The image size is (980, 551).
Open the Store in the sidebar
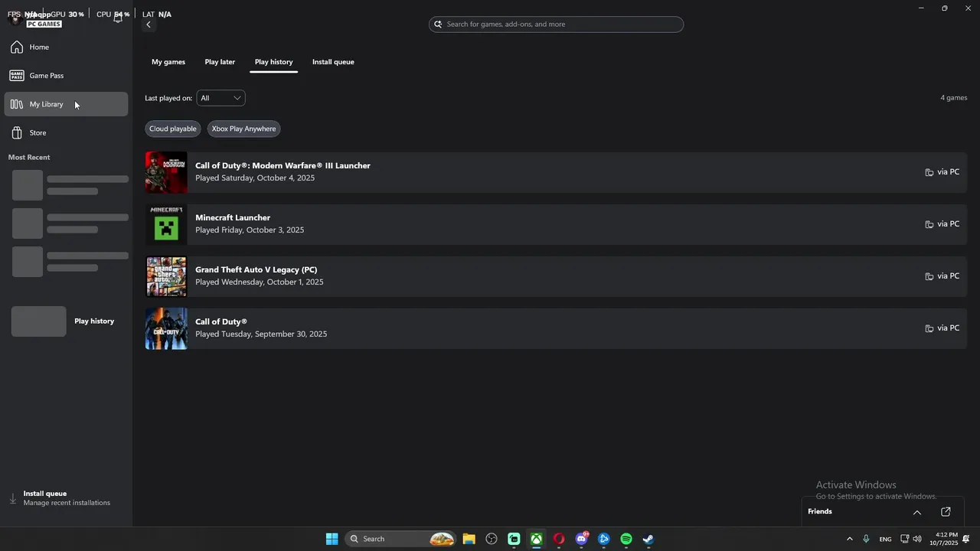pos(66,133)
